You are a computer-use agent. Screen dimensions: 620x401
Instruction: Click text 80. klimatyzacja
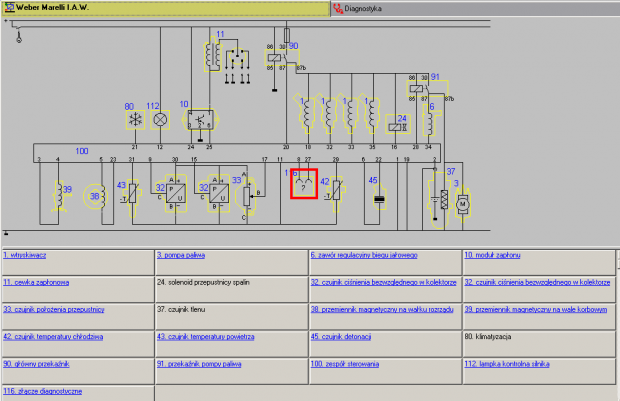(x=488, y=337)
